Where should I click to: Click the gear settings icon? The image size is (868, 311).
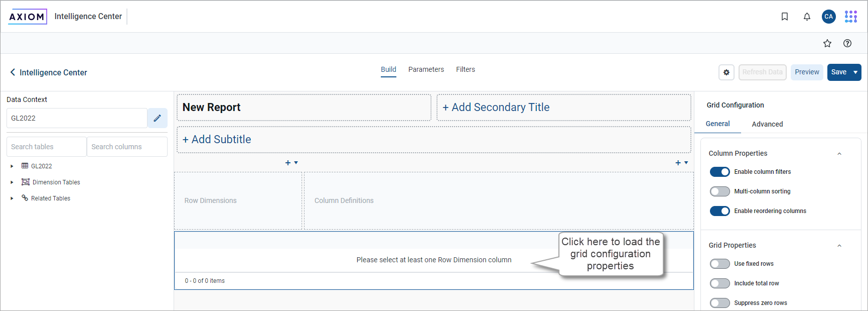click(x=727, y=72)
